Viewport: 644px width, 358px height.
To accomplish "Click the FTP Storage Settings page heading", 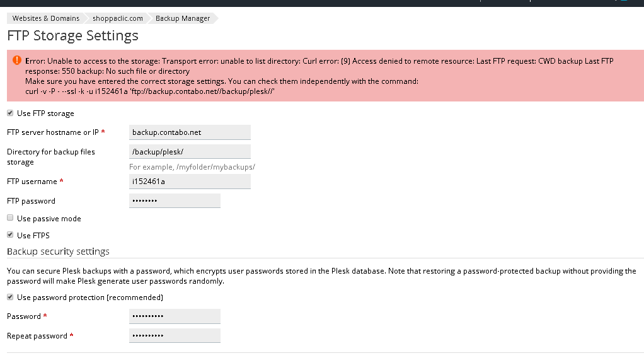I will tap(72, 36).
